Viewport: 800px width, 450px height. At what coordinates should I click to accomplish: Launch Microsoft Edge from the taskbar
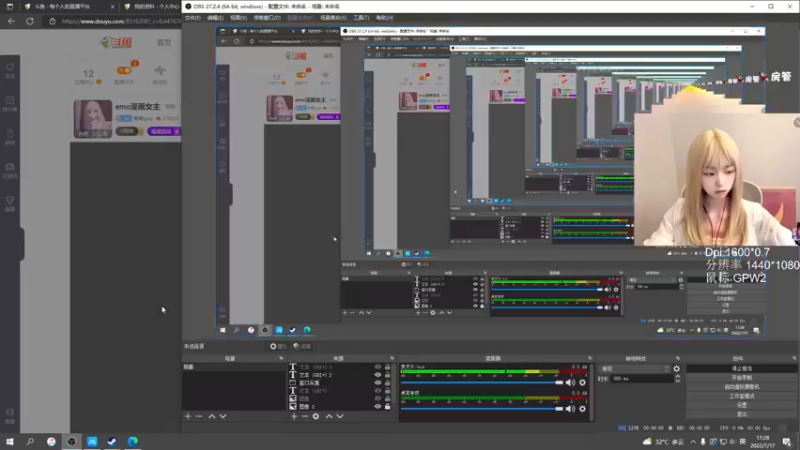point(133,442)
